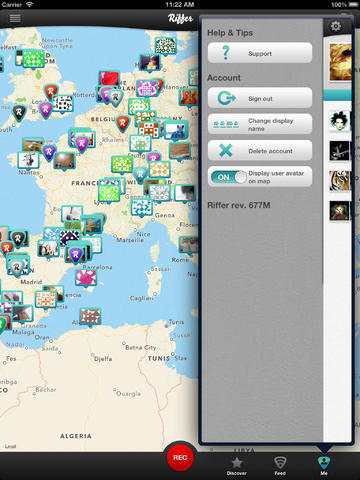Tap the red REC record button
360x480 pixels.
coord(180,457)
